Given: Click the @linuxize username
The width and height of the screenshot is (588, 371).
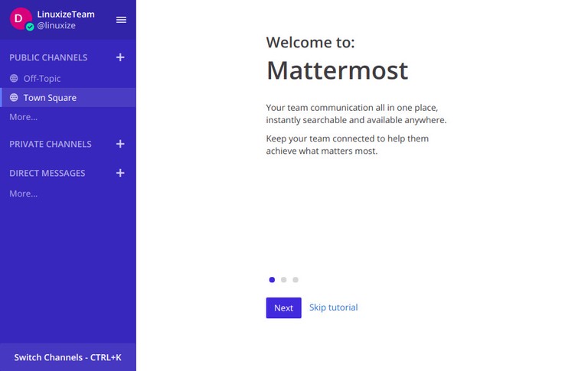Looking at the screenshot, I should (56, 25).
